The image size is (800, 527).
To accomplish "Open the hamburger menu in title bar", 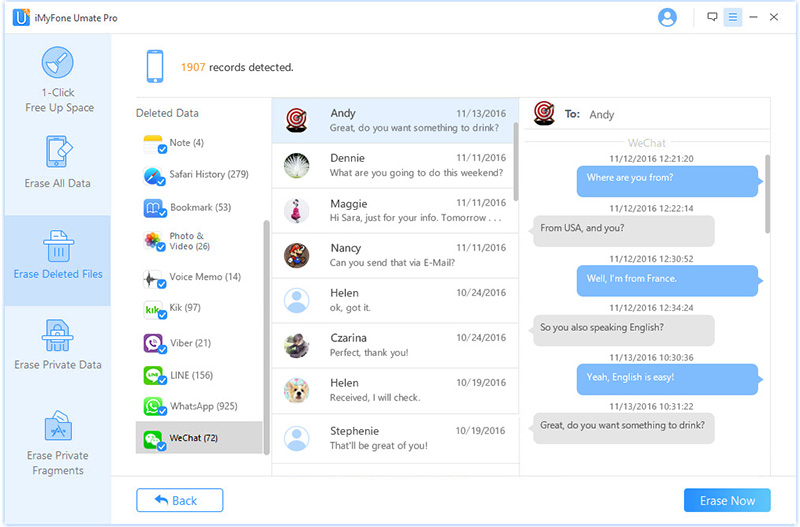I will coord(733,17).
